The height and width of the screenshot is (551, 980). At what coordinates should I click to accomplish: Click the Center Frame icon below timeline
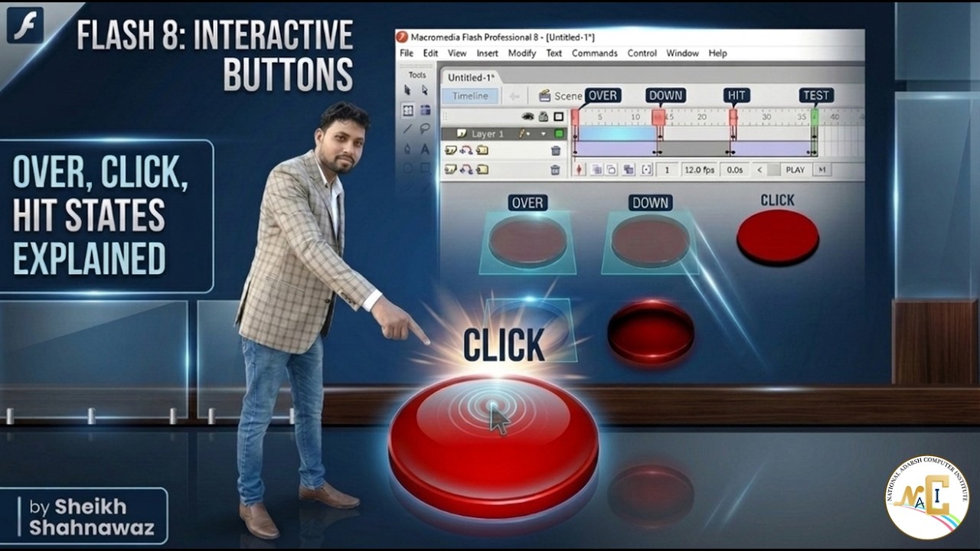click(580, 170)
